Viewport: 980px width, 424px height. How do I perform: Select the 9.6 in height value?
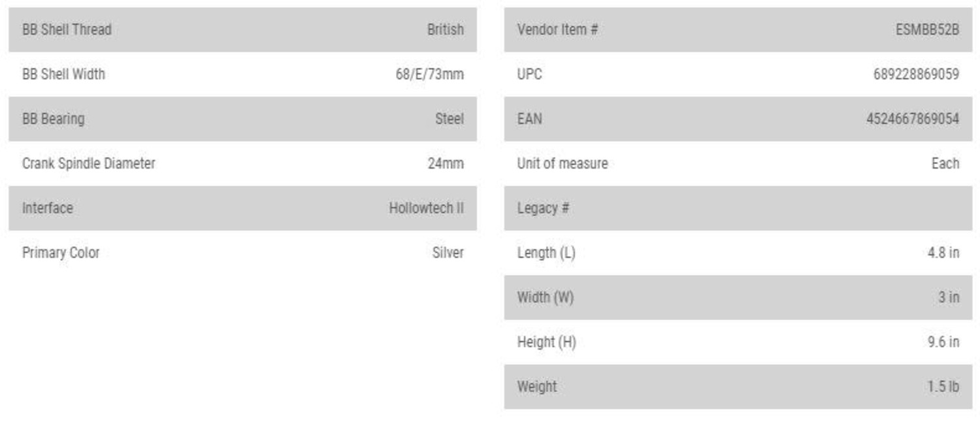943,342
